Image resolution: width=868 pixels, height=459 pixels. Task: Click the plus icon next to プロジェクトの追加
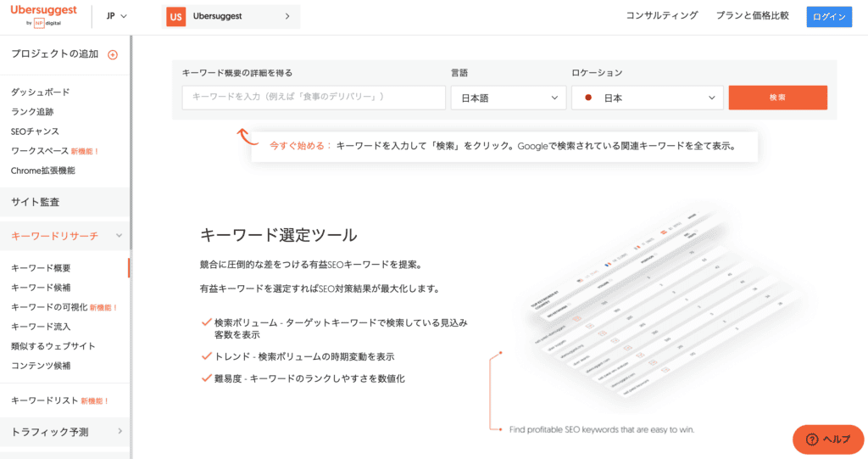113,54
